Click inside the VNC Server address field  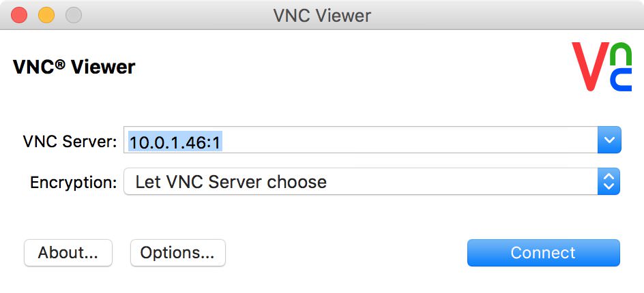pos(361,140)
